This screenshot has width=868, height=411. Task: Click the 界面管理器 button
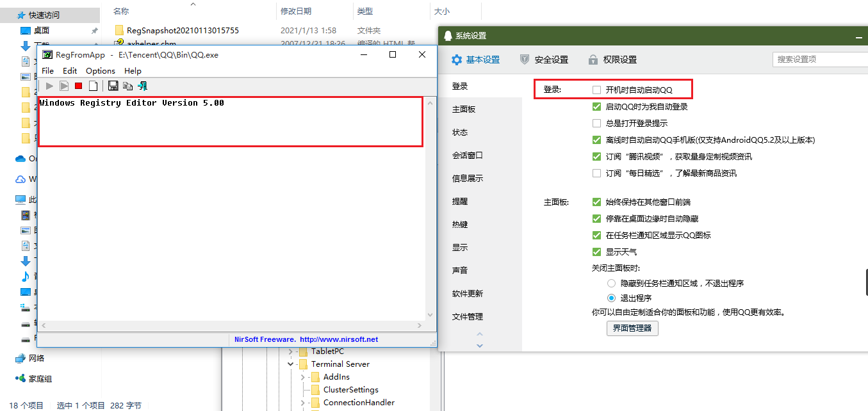point(632,328)
